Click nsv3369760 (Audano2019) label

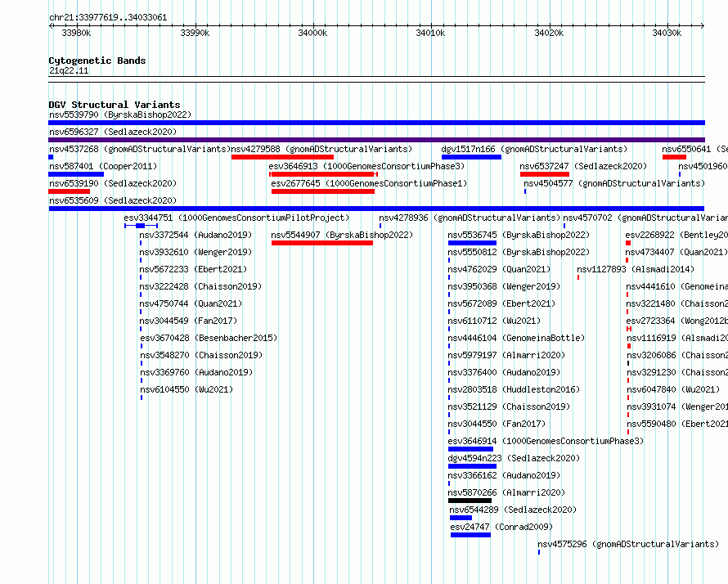(196, 372)
